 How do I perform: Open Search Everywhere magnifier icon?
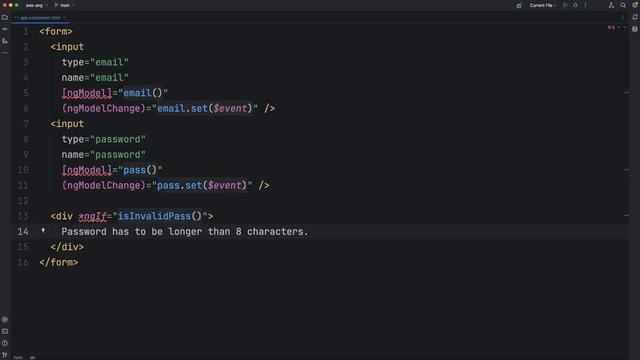[623, 5]
